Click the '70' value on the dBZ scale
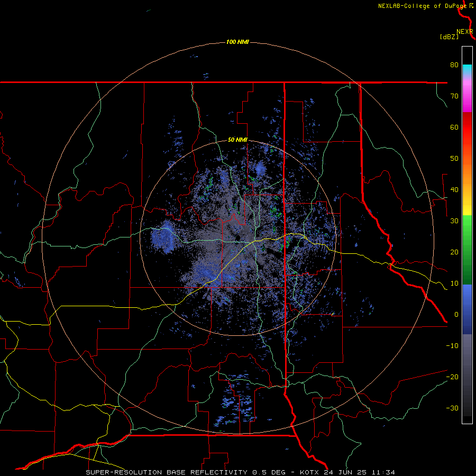The width and height of the screenshot is (476, 476). tap(454, 96)
